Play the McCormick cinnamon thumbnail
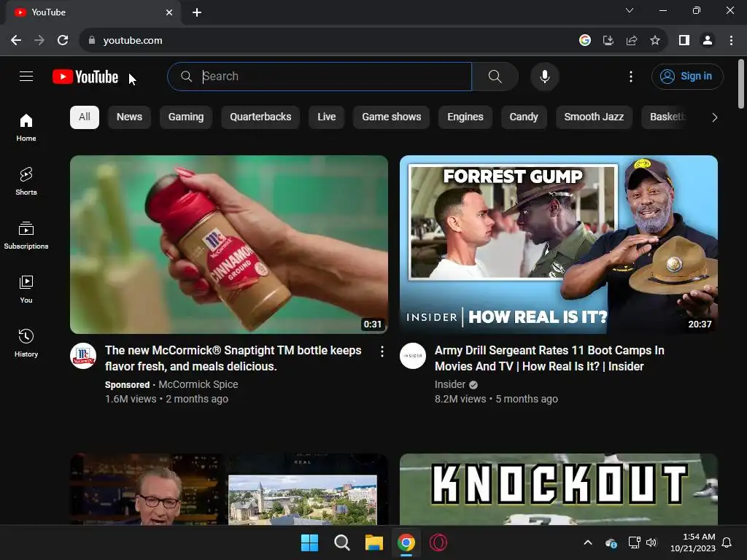 [228, 244]
